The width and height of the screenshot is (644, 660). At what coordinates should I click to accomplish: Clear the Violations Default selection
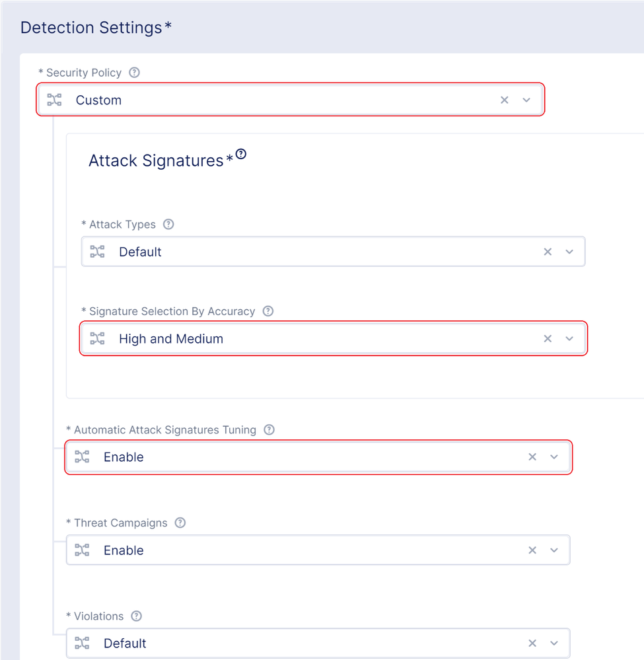[x=532, y=643]
